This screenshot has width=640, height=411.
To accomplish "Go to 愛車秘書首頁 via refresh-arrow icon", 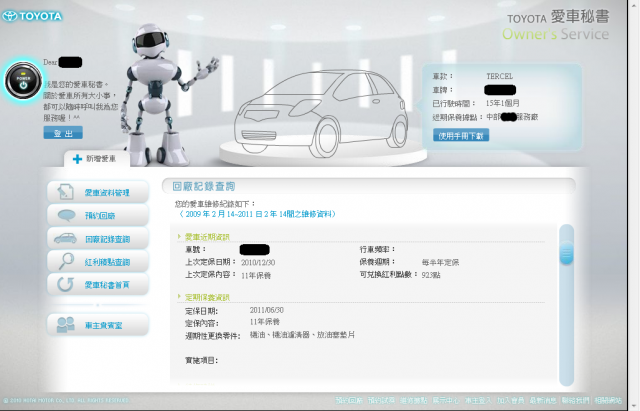I will coord(65,284).
